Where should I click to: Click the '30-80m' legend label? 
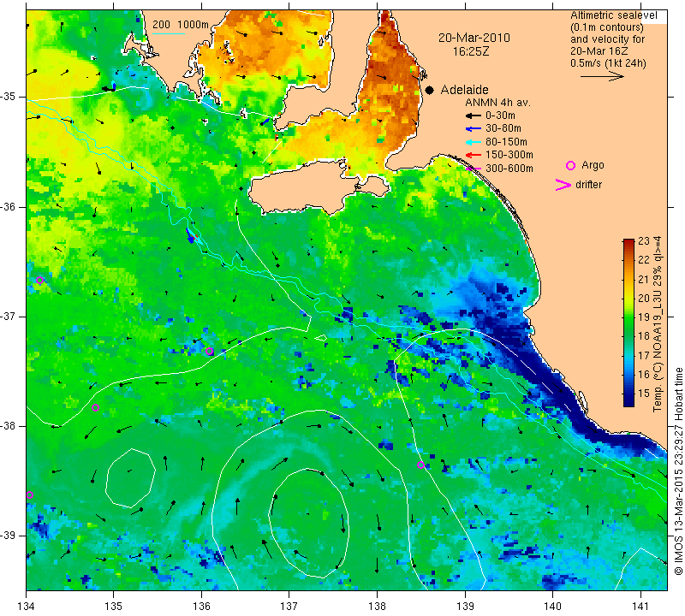click(503, 129)
